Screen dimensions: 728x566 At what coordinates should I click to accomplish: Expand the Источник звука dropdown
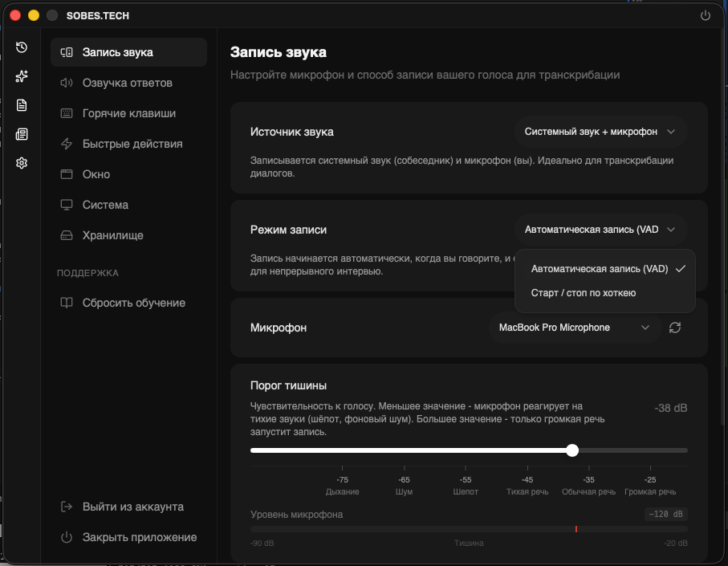click(x=600, y=132)
